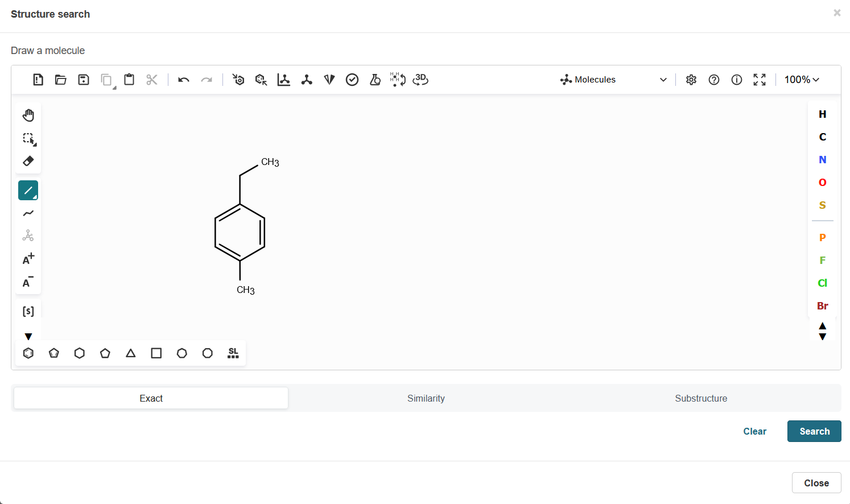Click the Stereochemistry tool icon
Image resolution: width=850 pixels, height=504 pixels.
tap(28, 236)
